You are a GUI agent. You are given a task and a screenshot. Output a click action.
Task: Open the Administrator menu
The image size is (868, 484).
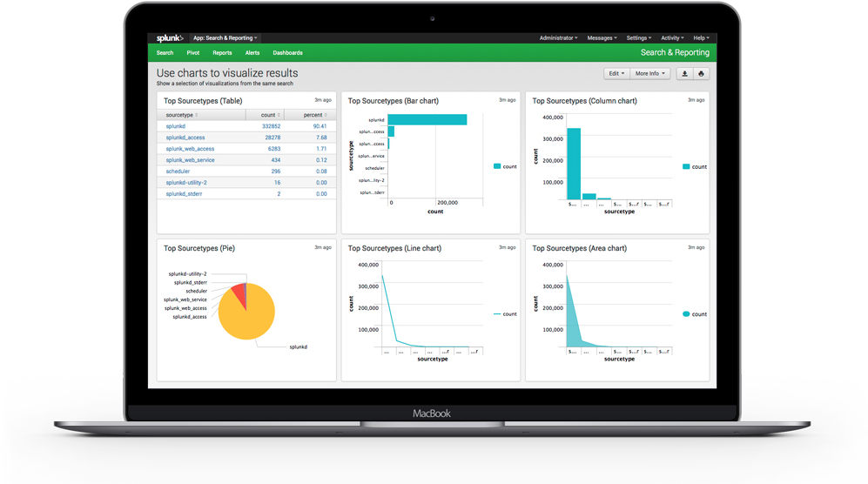pos(559,38)
